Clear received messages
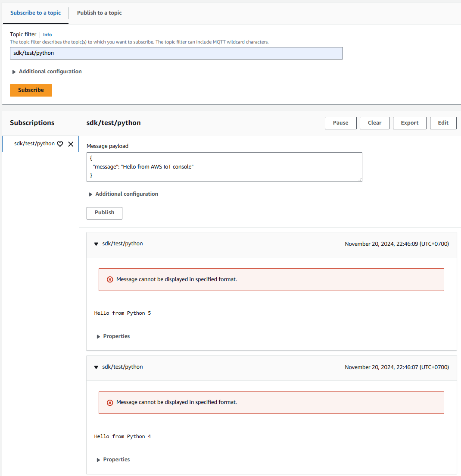Screen dimensions: 461x476 [374, 123]
